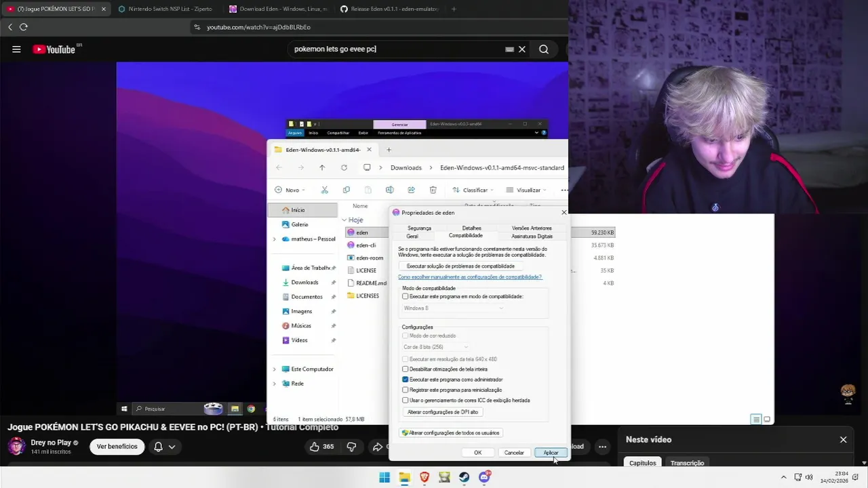Click the volume icon in system tray
The image size is (868, 488).
click(809, 477)
